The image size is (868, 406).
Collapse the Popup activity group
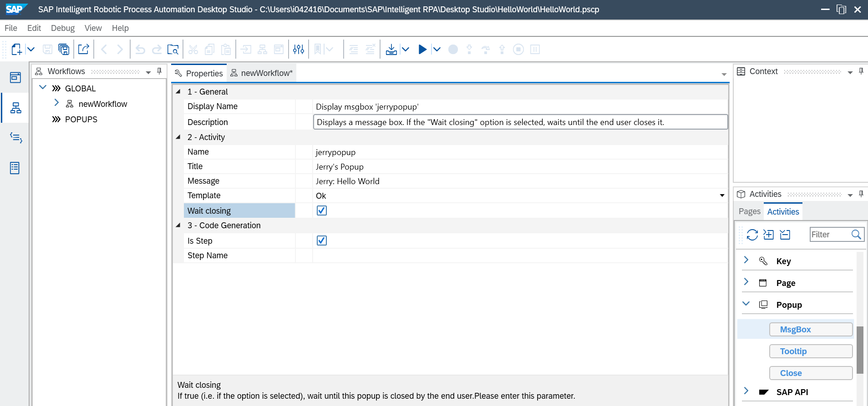point(746,304)
